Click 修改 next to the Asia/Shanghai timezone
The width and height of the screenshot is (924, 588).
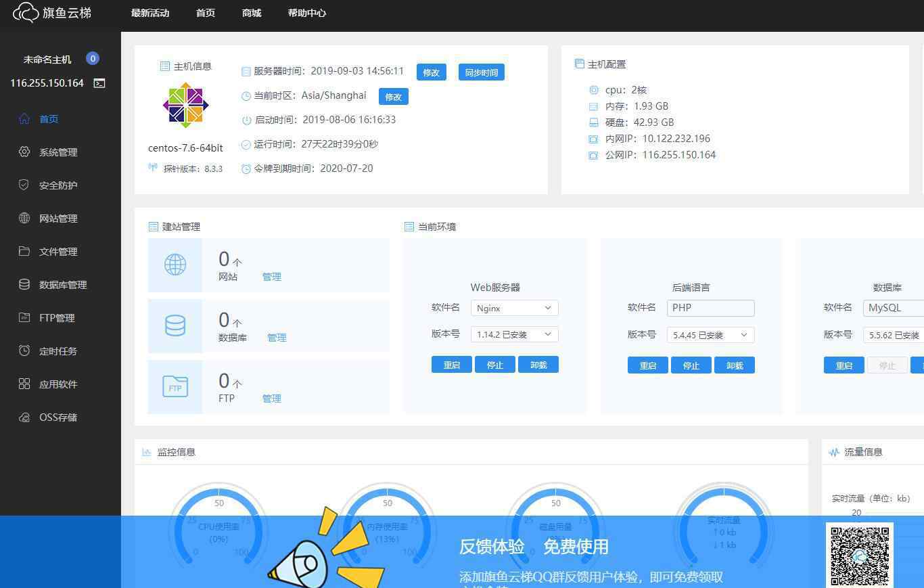pyautogui.click(x=394, y=97)
